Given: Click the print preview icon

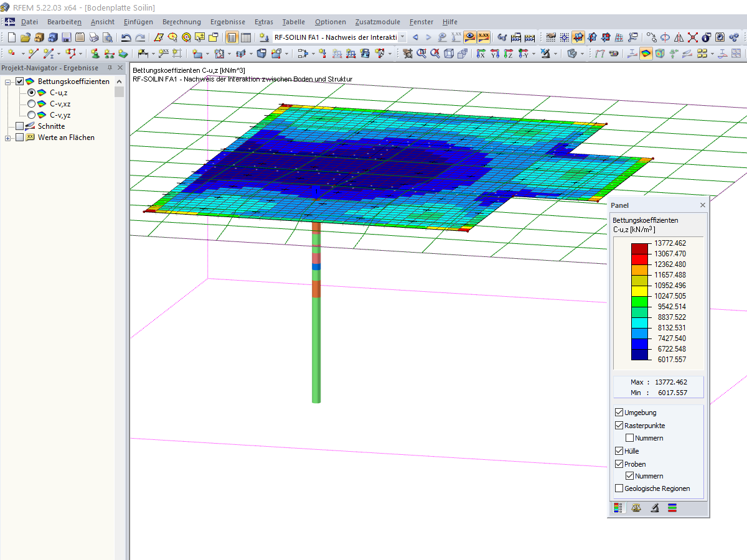Looking at the screenshot, I should [x=108, y=37].
